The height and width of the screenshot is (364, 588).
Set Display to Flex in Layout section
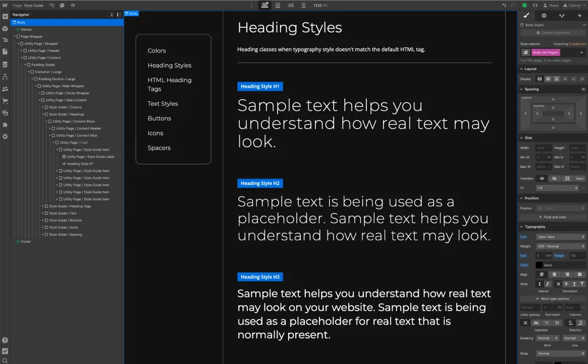click(548, 79)
